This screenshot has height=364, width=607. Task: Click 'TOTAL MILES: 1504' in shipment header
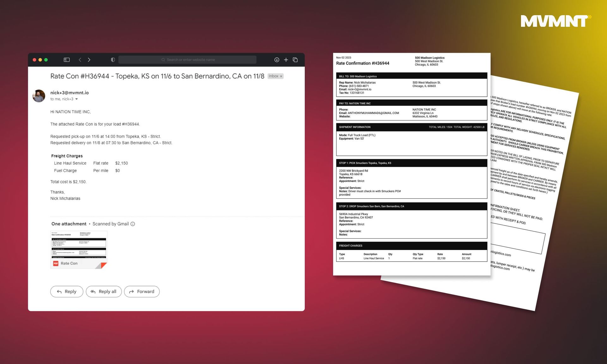click(440, 127)
